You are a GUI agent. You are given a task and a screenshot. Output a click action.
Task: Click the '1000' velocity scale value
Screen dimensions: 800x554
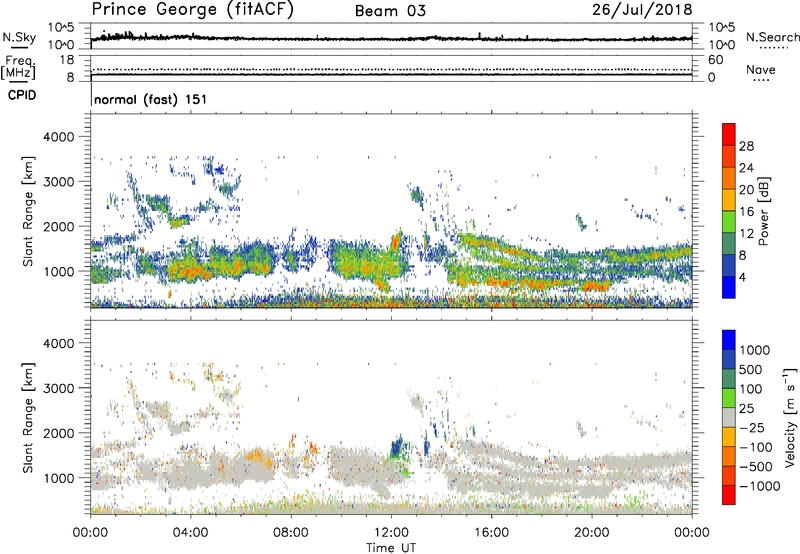pos(754,350)
